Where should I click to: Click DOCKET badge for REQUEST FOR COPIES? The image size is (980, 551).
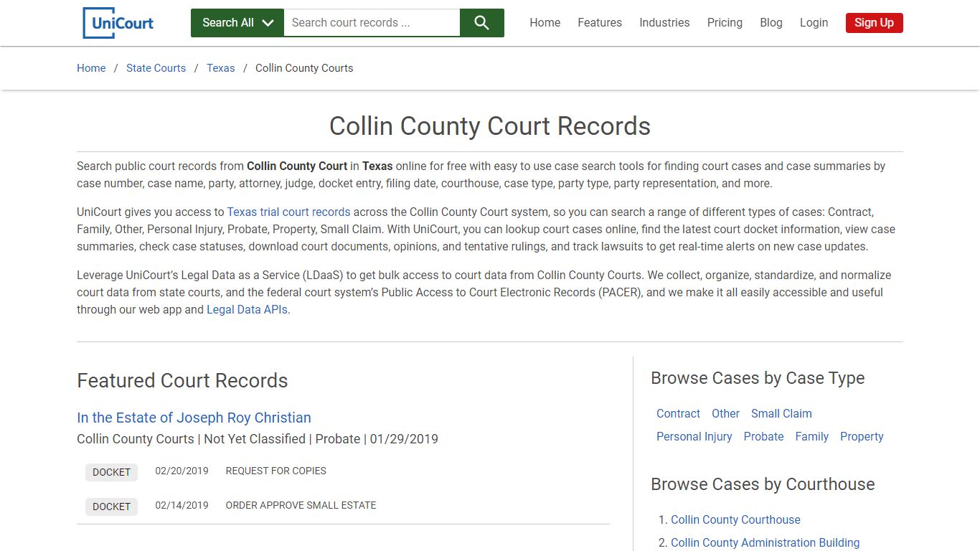coord(111,472)
